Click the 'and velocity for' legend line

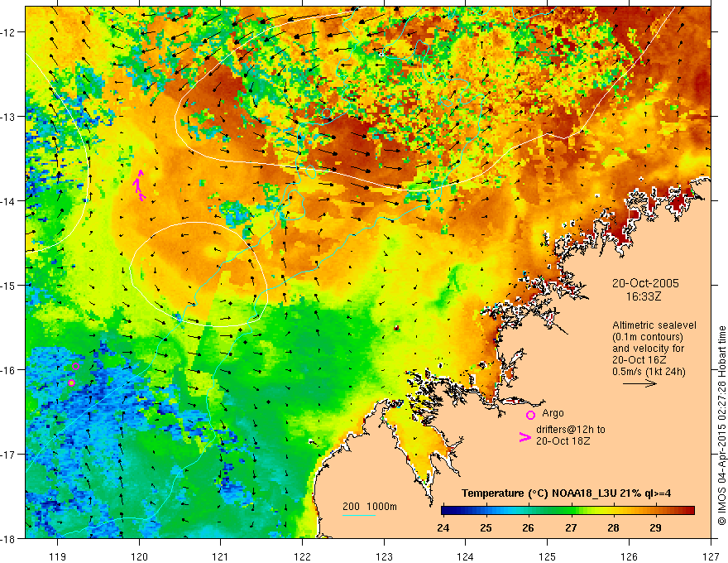648,349
